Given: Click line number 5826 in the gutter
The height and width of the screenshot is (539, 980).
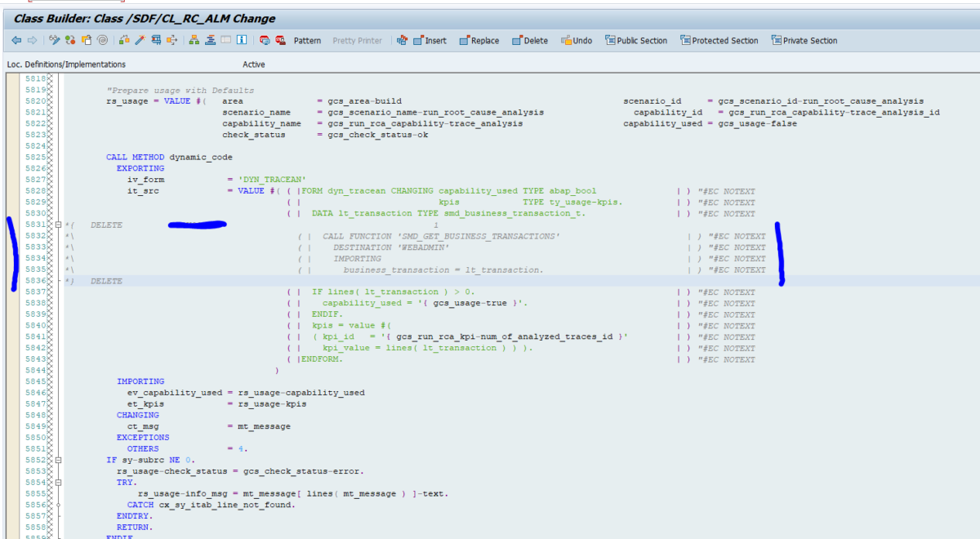Looking at the screenshot, I should 35,168.
